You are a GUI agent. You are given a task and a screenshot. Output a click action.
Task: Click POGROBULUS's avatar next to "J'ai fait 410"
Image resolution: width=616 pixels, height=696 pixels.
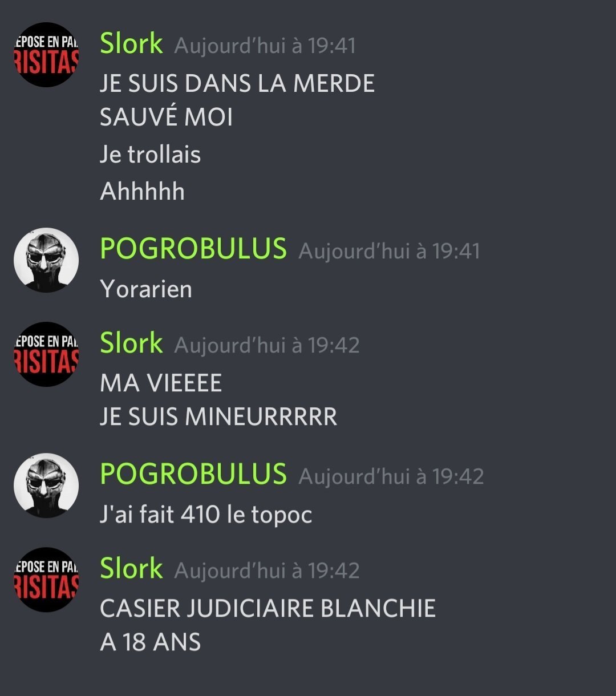[46, 485]
